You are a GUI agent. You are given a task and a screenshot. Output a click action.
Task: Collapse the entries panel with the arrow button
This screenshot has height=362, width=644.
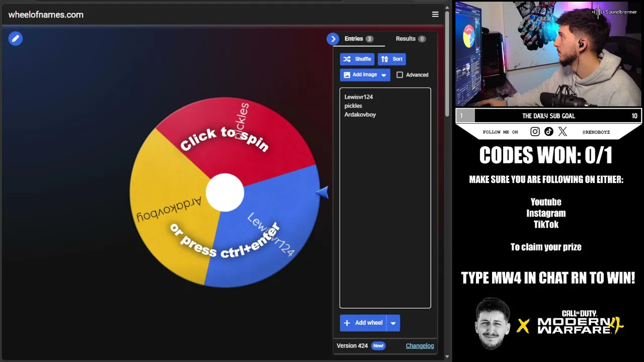click(x=333, y=39)
